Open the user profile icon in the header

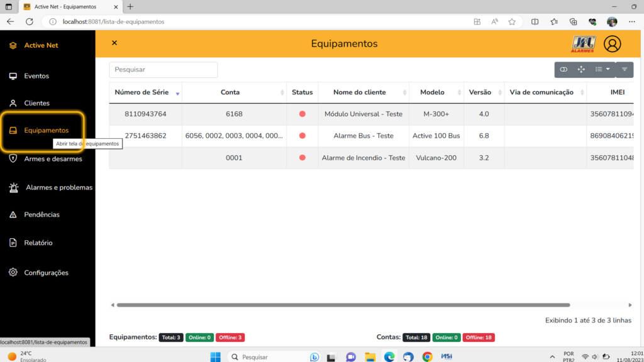pyautogui.click(x=612, y=44)
